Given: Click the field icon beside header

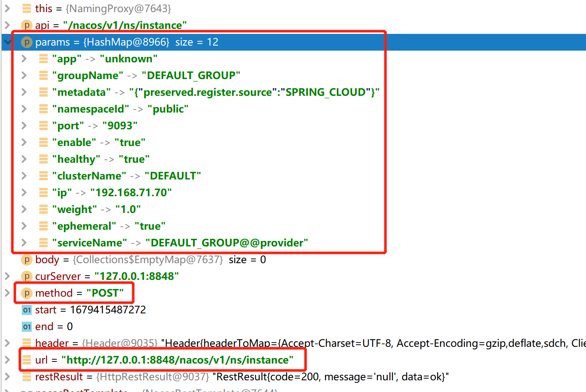Looking at the screenshot, I should point(27,343).
